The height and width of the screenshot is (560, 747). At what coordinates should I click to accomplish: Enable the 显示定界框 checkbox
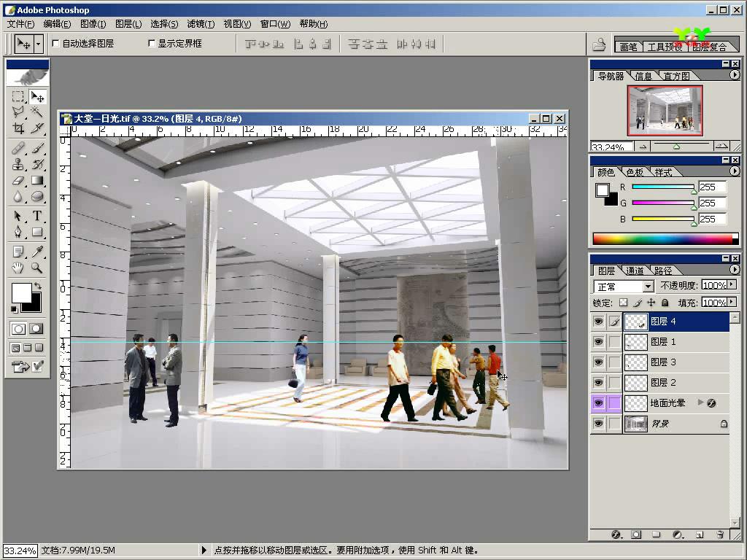click(152, 43)
